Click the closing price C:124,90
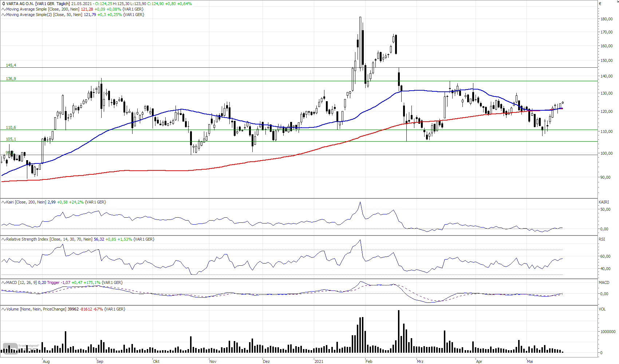The width and height of the screenshot is (619, 364). pyautogui.click(x=155, y=4)
